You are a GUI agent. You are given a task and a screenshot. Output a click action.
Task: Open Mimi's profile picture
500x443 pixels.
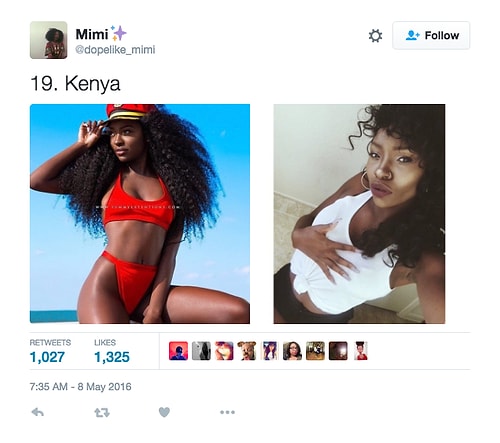click(49, 40)
